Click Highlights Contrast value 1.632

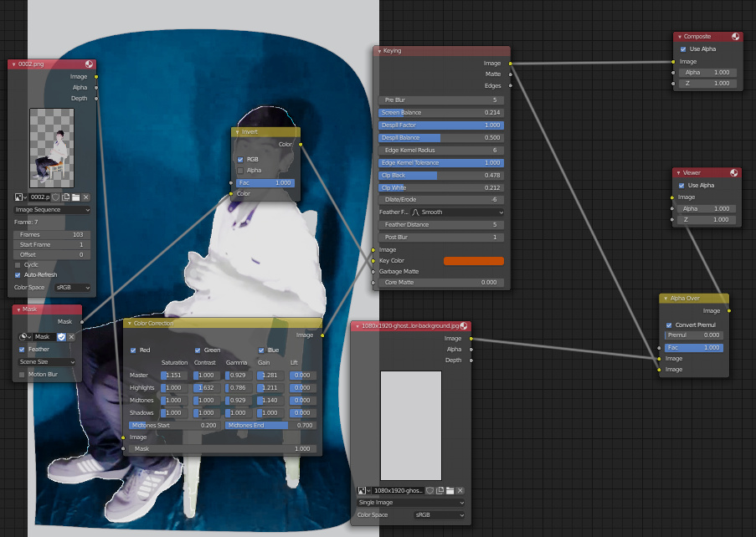207,388
